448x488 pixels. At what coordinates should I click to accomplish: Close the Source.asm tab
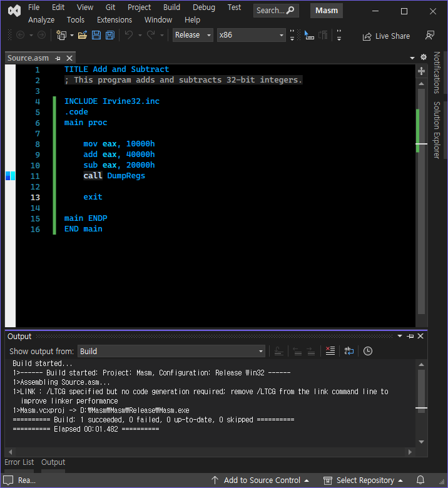(x=69, y=58)
